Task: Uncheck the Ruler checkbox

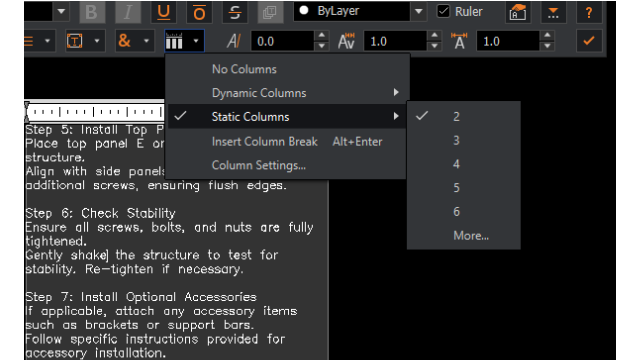Action: tap(444, 11)
